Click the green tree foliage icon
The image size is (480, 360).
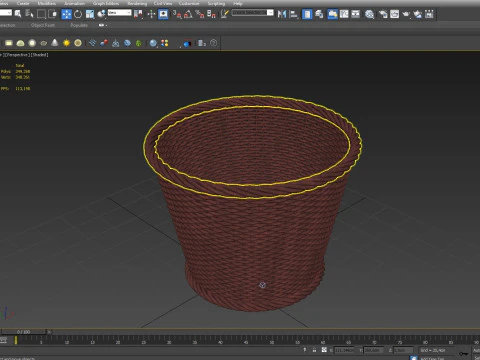click(x=139, y=43)
